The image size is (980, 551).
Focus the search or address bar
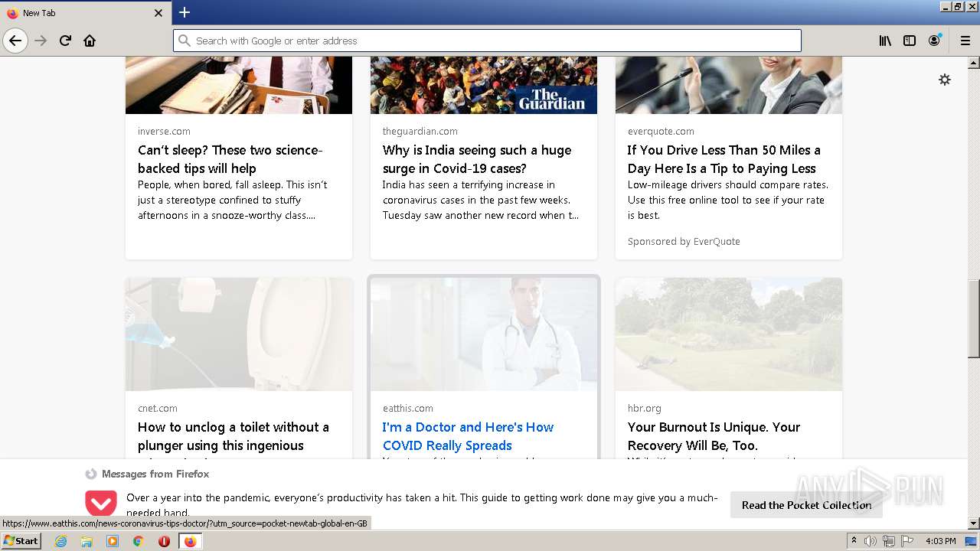[x=487, y=41]
